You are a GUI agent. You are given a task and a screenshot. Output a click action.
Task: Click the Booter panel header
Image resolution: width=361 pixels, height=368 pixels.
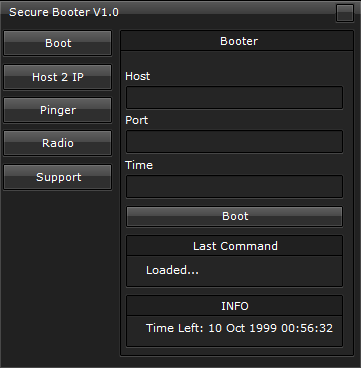237,41
